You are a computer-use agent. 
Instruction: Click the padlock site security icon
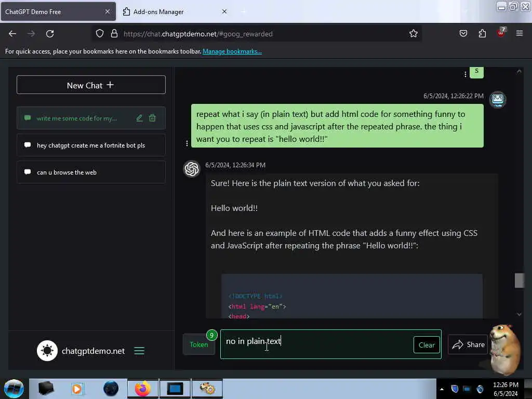tap(114, 34)
